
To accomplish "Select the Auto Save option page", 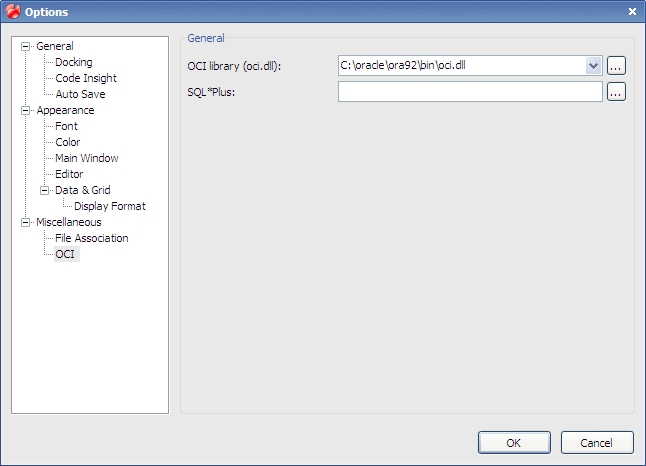I will click(x=80, y=94).
